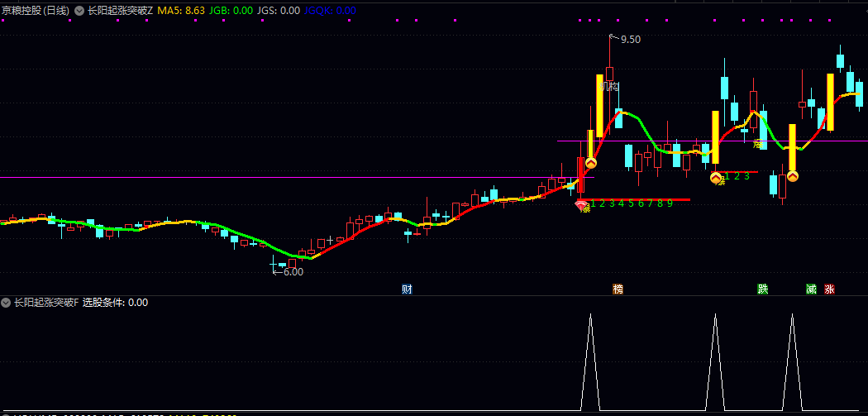Image resolution: width=868 pixels, height=416 pixels.
Task: Click the first white signal spike in lower panel
Action: pyautogui.click(x=591, y=362)
